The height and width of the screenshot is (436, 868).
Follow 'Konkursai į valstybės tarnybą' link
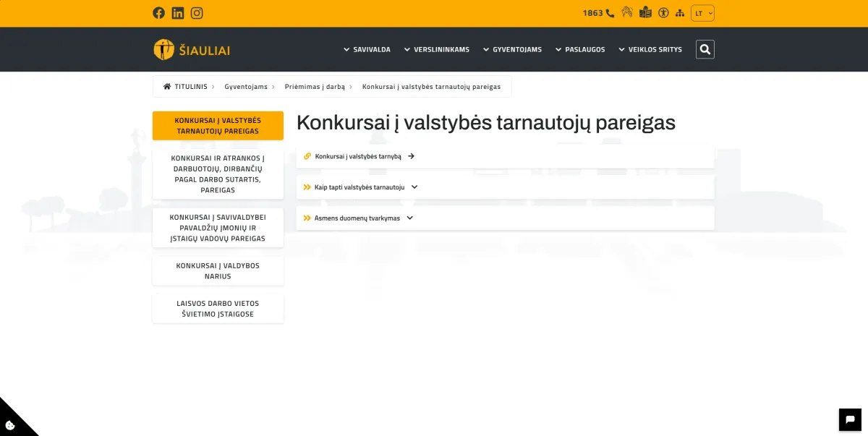click(x=359, y=156)
